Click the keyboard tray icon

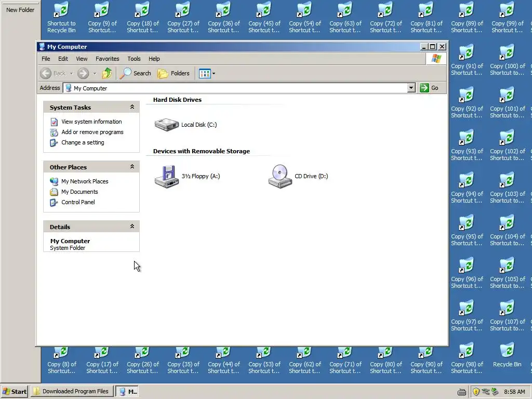point(461,392)
